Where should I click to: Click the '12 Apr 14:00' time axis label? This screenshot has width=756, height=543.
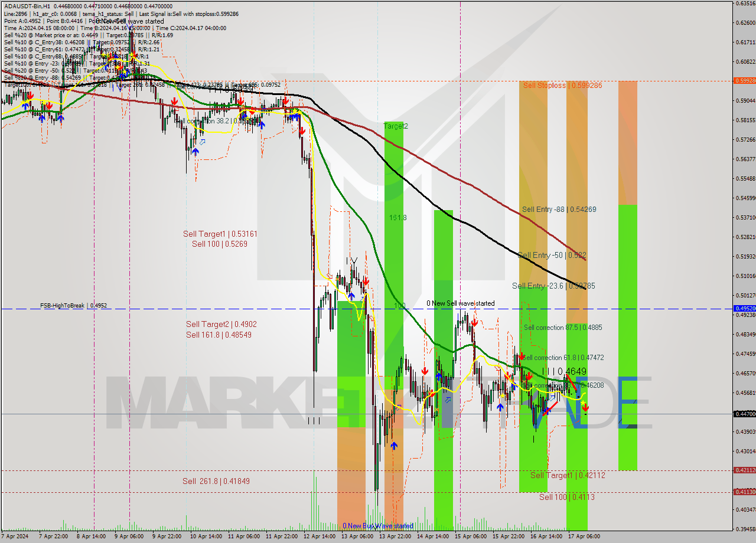[x=319, y=537]
